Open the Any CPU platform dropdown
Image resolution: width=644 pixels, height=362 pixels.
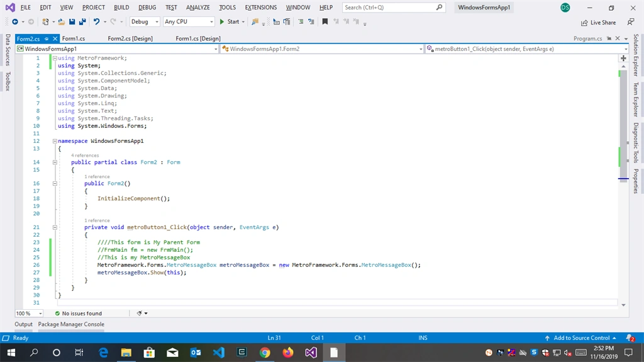pyautogui.click(x=189, y=22)
